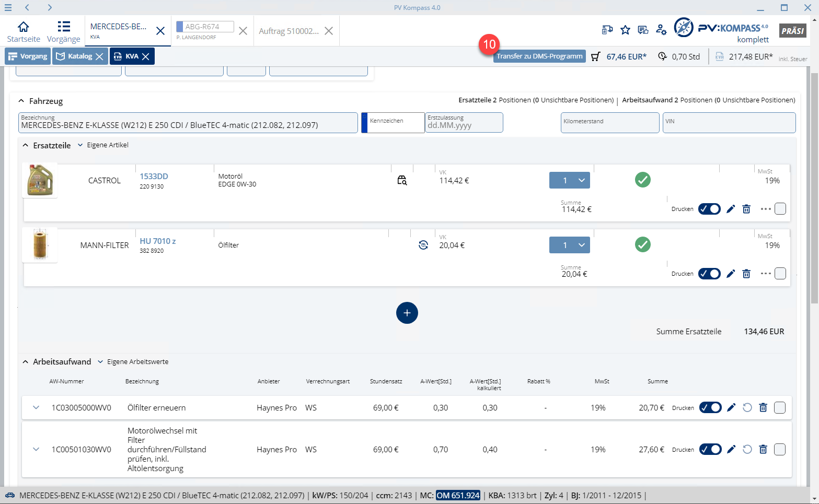Open the hamburger menu in title bar
Screen dimensions: 819x504
click(8, 7)
